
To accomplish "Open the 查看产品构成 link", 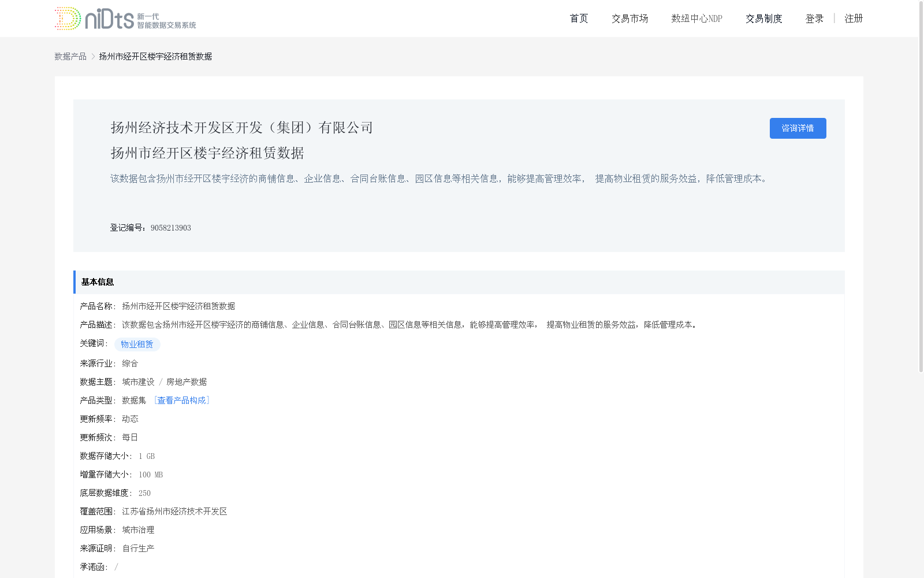I will point(181,400).
